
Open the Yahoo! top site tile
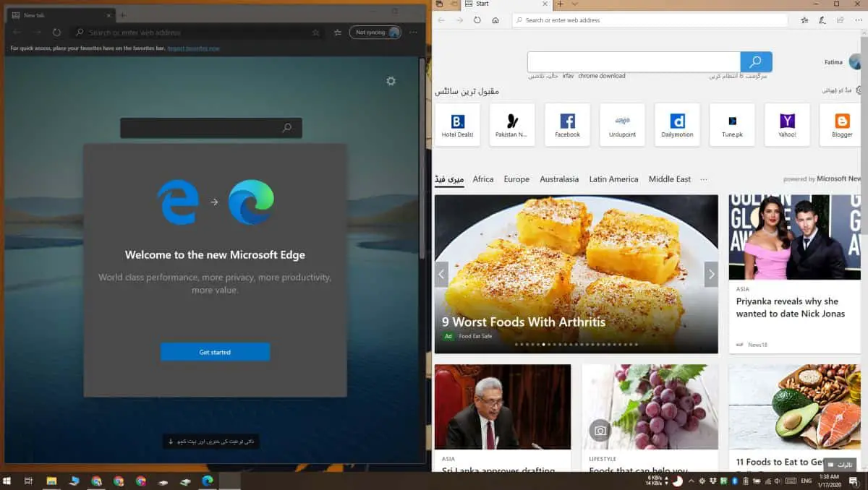click(787, 125)
